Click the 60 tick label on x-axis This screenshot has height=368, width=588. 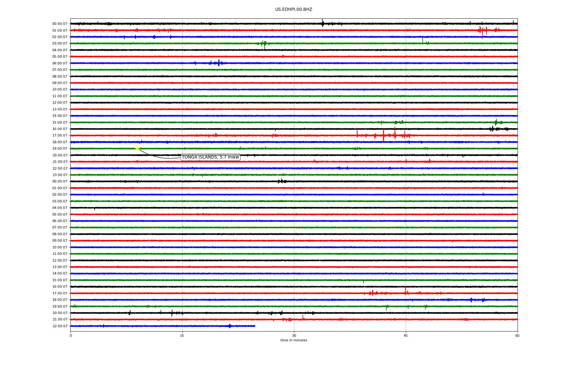517,335
